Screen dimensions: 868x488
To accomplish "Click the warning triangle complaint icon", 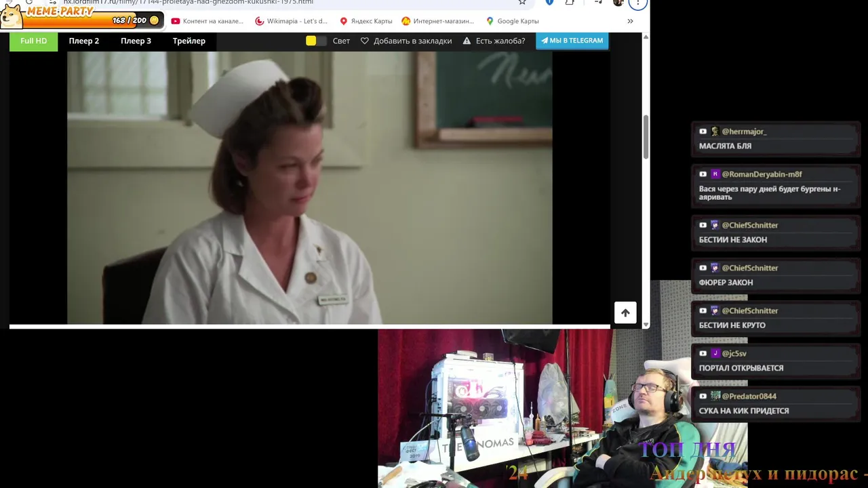I will (467, 41).
